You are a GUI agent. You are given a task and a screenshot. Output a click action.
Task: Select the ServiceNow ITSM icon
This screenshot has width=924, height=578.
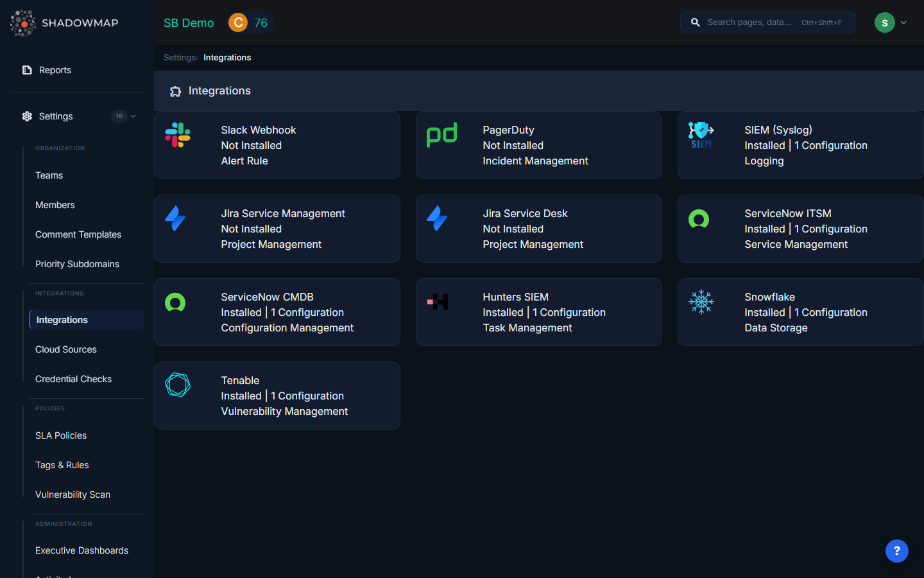click(699, 218)
